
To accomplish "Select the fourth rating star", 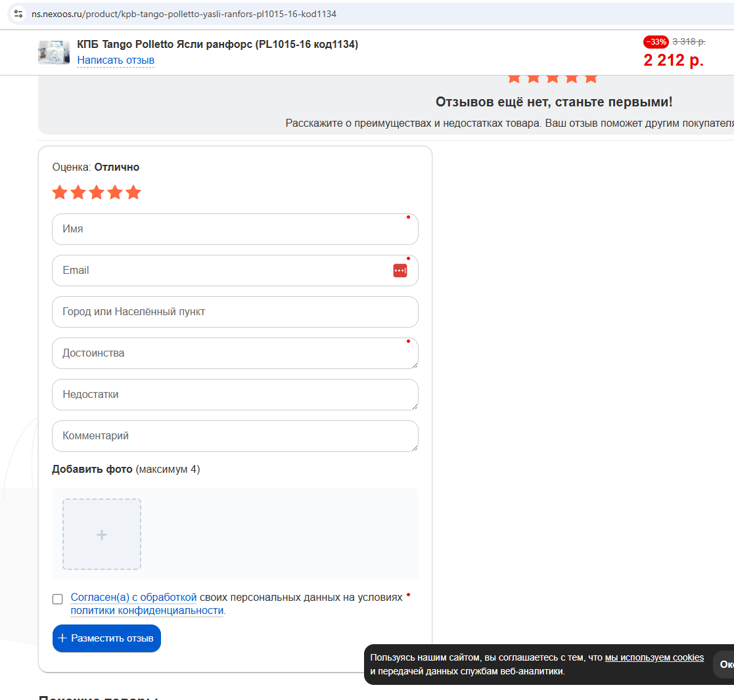I will (x=115, y=192).
